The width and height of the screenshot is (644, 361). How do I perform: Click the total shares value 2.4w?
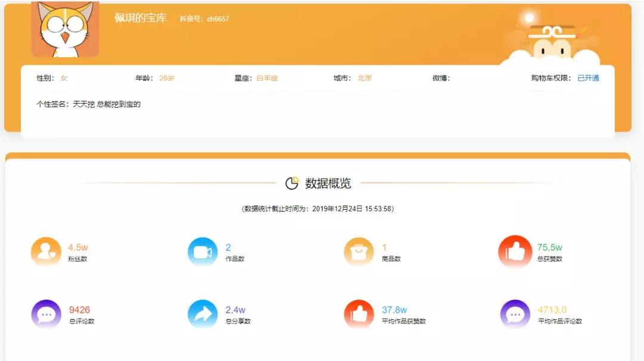click(236, 310)
